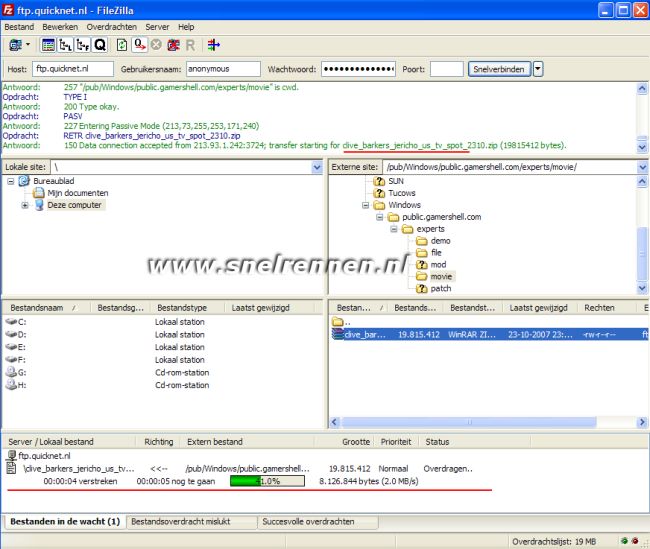Screen dimensions: 650x549
Task: Click the transfer progress bar
Action: point(267,481)
